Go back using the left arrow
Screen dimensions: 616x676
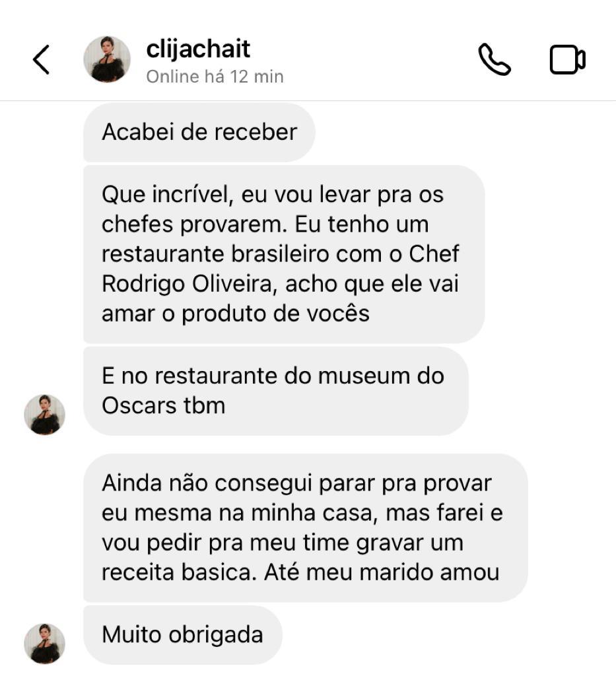click(42, 59)
